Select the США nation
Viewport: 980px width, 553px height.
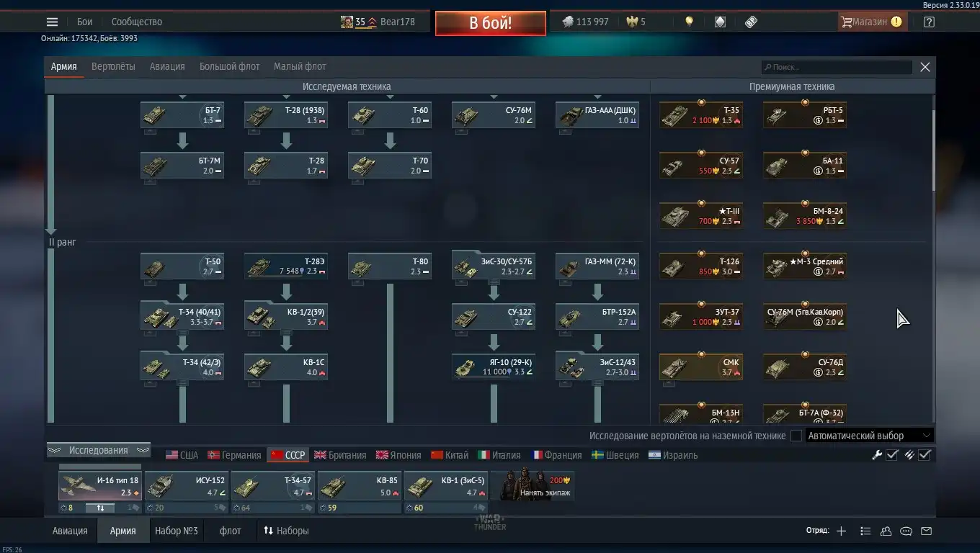pyautogui.click(x=182, y=455)
